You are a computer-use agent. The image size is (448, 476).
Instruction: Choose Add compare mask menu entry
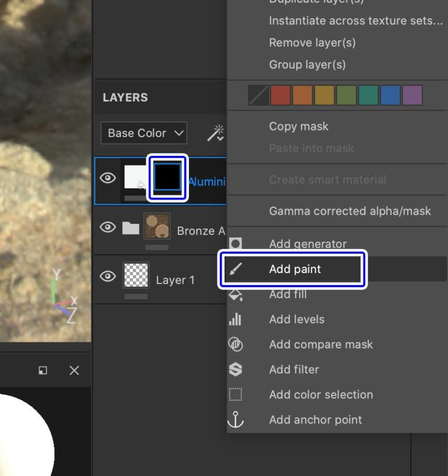coord(337,345)
